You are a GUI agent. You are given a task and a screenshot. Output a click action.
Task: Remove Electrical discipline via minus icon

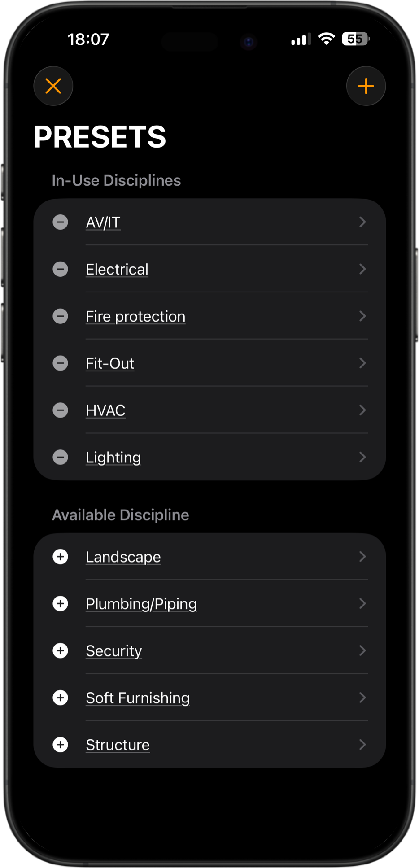(x=61, y=269)
